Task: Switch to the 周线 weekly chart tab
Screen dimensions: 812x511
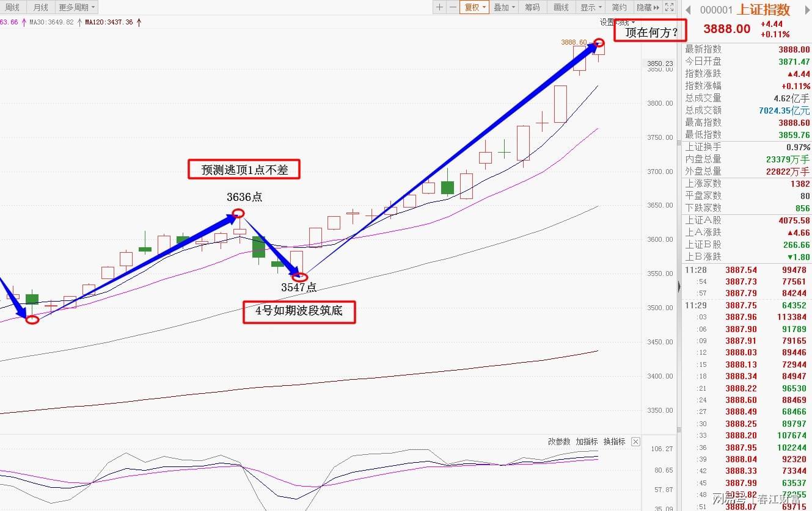Action: pos(12,7)
